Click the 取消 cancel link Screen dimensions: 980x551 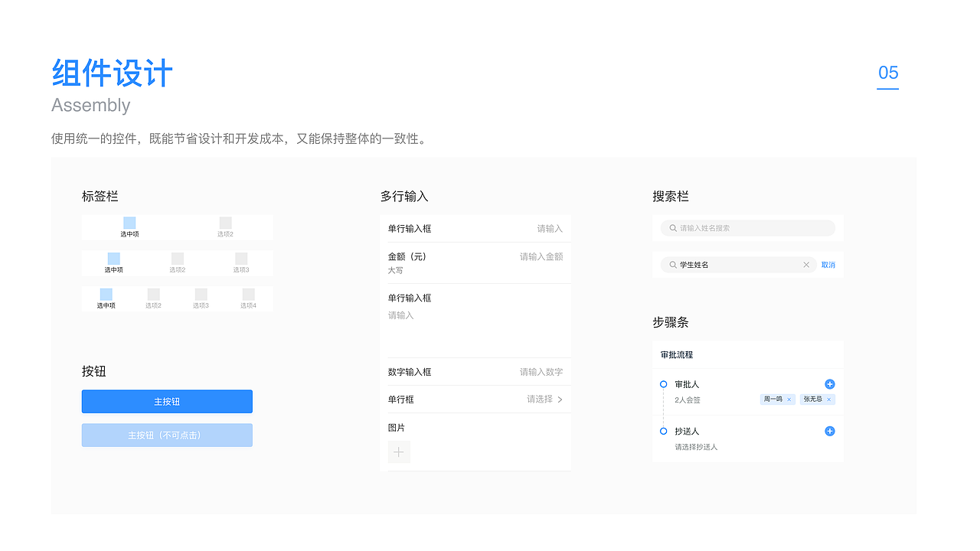point(828,264)
